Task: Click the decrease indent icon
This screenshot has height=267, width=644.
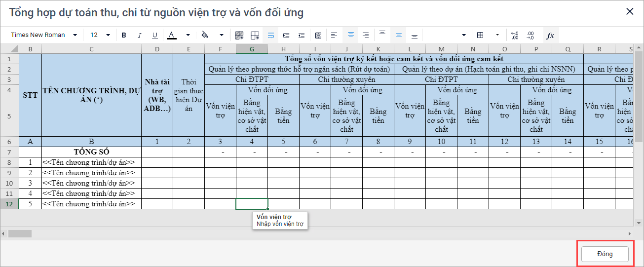Action: pyautogui.click(x=301, y=35)
